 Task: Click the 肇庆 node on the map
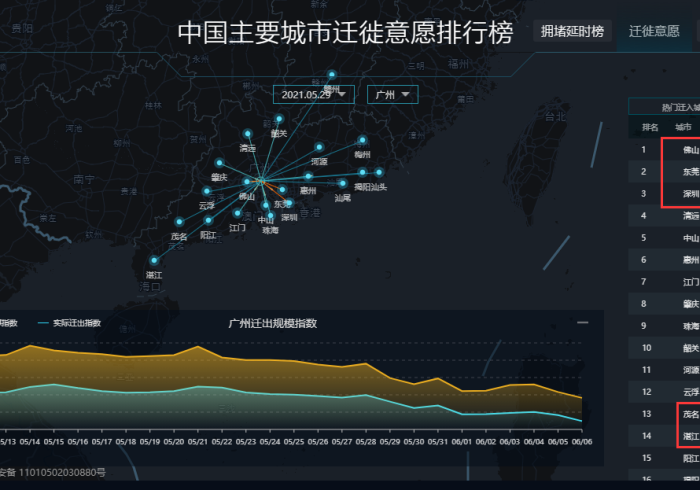(x=219, y=163)
